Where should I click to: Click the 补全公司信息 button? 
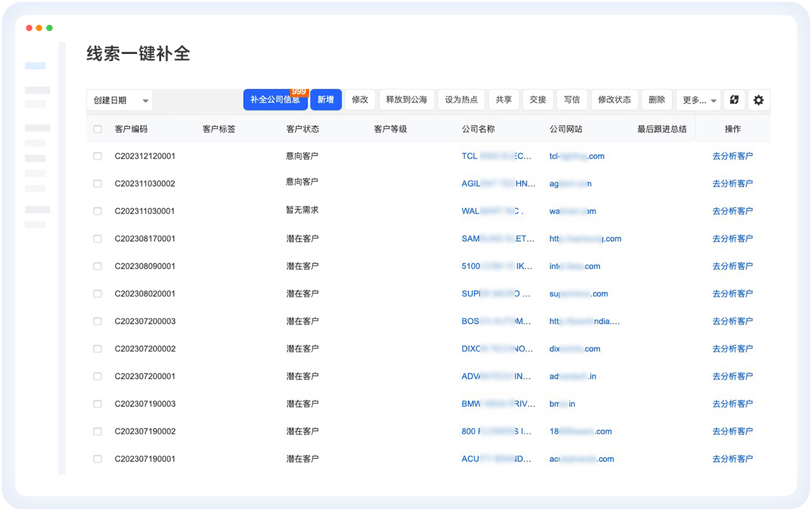tap(275, 100)
